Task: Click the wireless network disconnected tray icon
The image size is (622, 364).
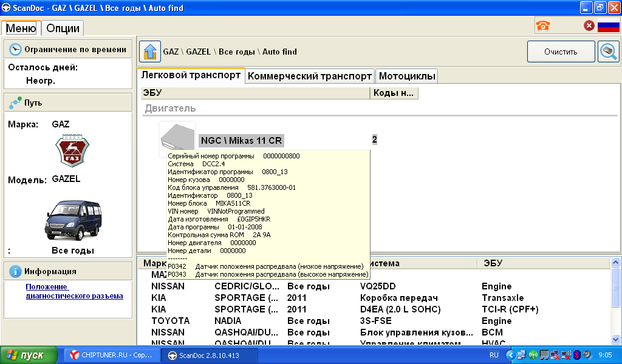Action: [566, 355]
